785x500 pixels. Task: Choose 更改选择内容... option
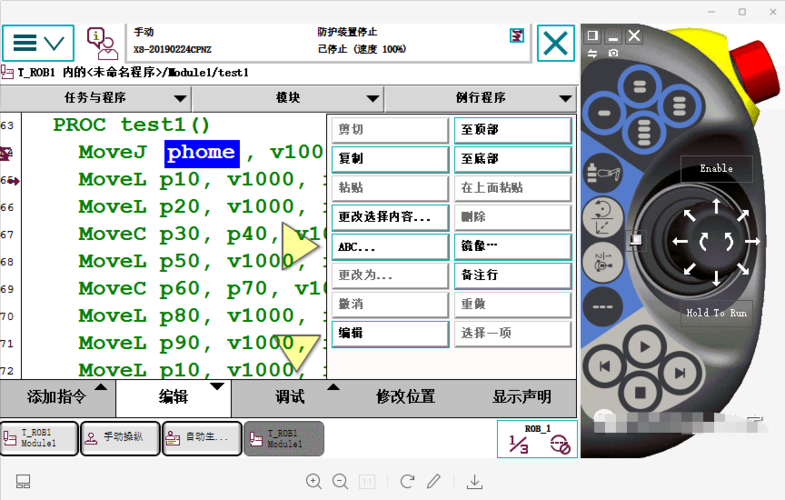coord(390,217)
